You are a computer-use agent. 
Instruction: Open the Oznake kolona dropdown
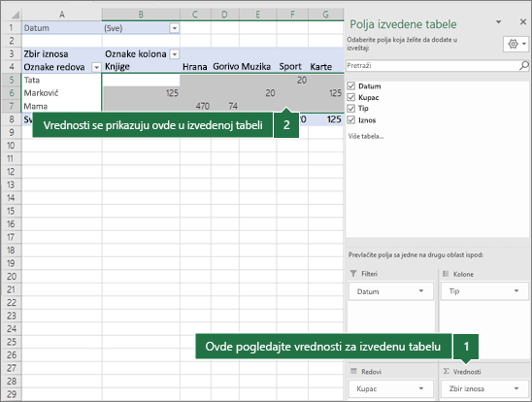pos(175,54)
